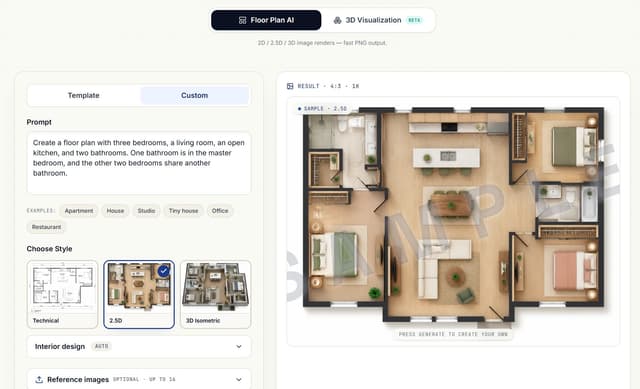Image resolution: width=640 pixels, height=389 pixels.
Task: Click the upload icon beside Reference images
Action: point(39,380)
